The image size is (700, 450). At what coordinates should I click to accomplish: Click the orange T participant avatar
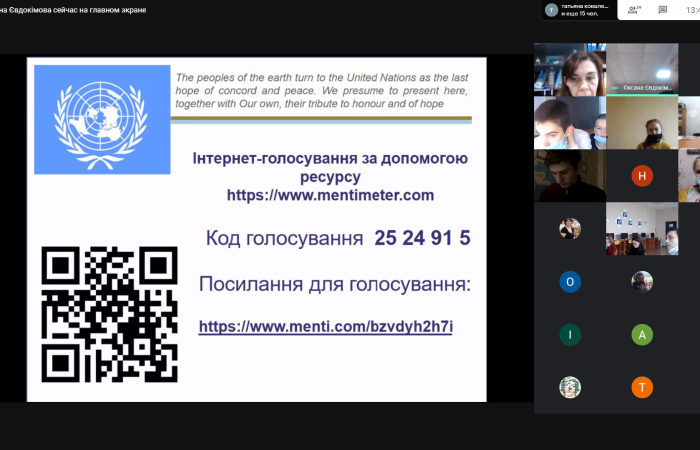[642, 388]
